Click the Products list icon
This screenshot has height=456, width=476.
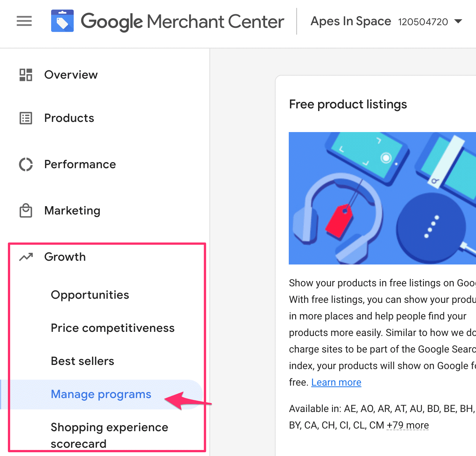(26, 118)
